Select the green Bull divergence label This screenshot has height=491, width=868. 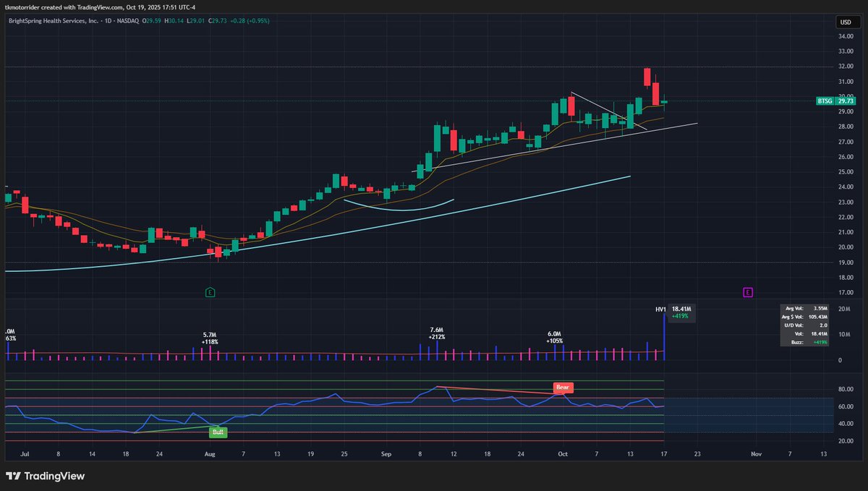[x=217, y=432]
